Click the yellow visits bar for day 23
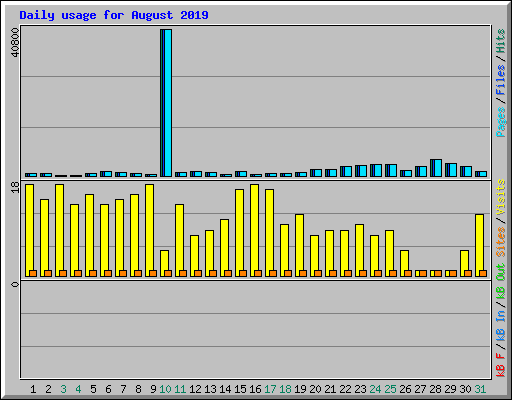The height and width of the screenshot is (400, 512). click(359, 250)
